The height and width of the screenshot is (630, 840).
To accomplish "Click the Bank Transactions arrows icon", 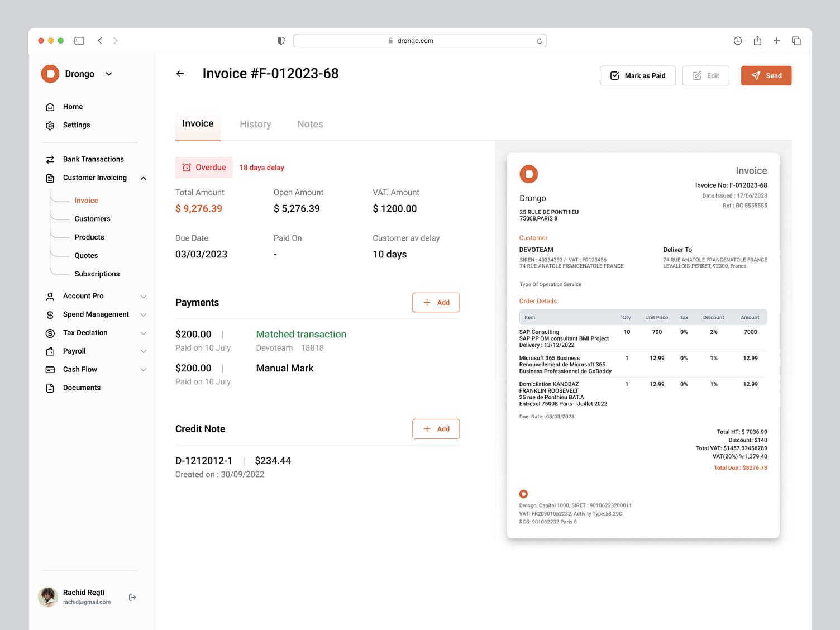I will (x=50, y=159).
